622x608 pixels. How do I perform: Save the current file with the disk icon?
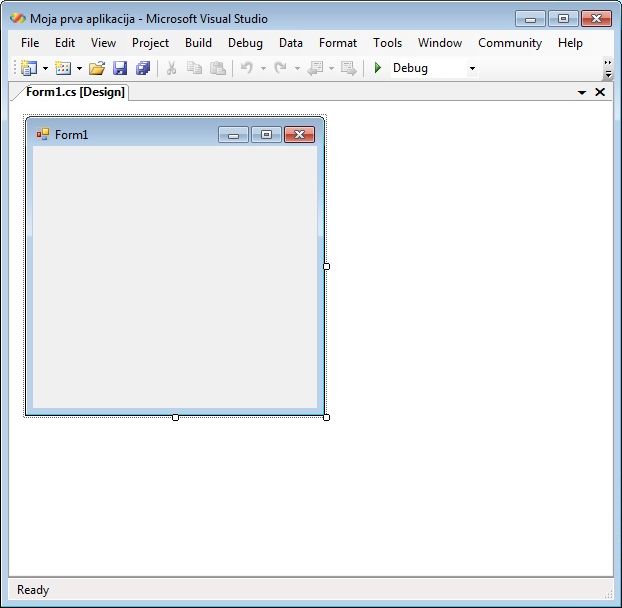coord(120,68)
